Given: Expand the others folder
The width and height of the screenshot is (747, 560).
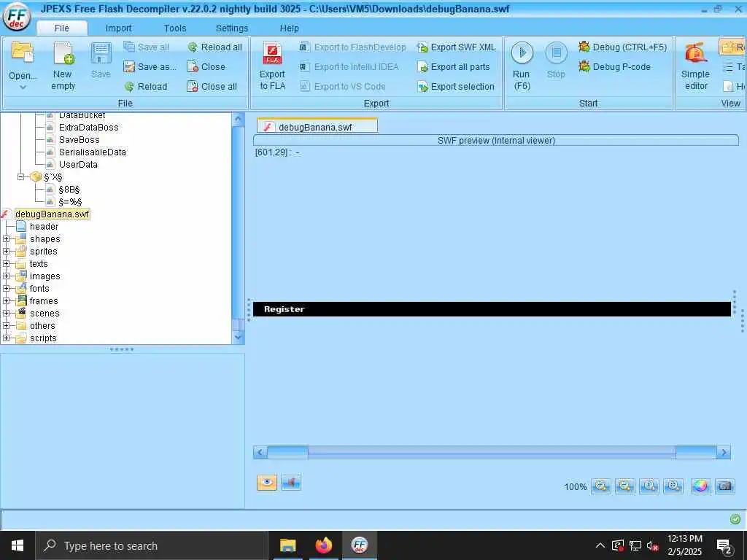Looking at the screenshot, I should coord(6,325).
